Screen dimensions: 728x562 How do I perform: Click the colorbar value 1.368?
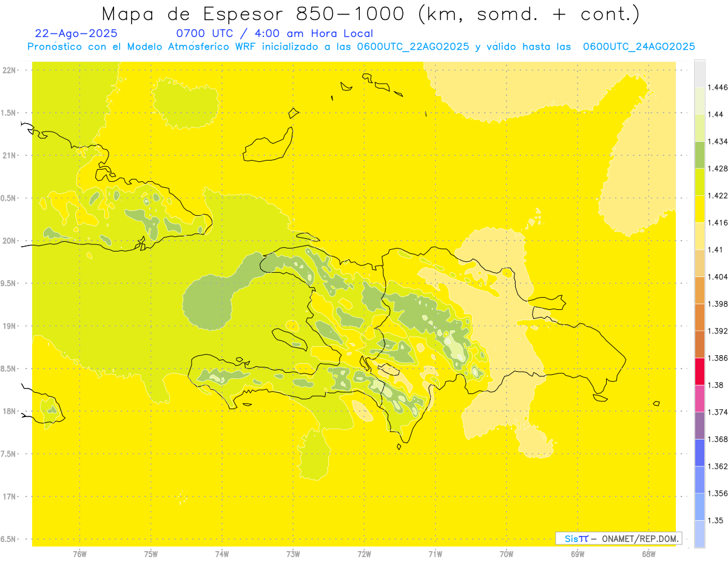tap(718, 439)
